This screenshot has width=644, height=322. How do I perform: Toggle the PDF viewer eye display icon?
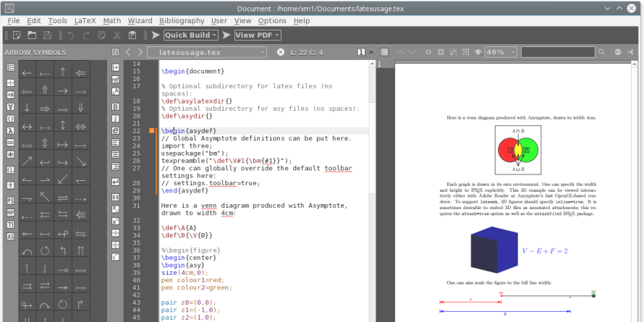click(478, 52)
